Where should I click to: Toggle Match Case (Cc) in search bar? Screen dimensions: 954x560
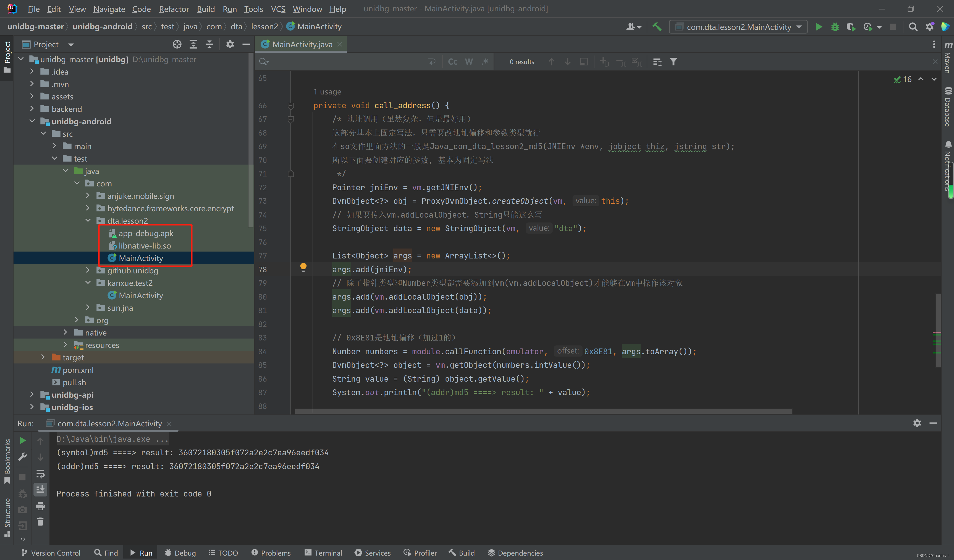tap(452, 62)
